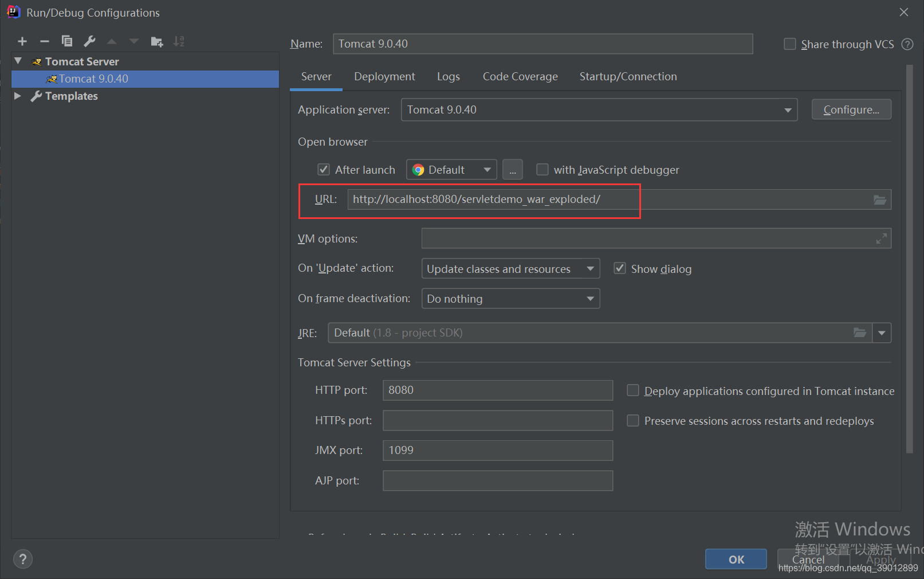
Task: Check Deploy applications configured in Tomcat instance
Action: [633, 390]
